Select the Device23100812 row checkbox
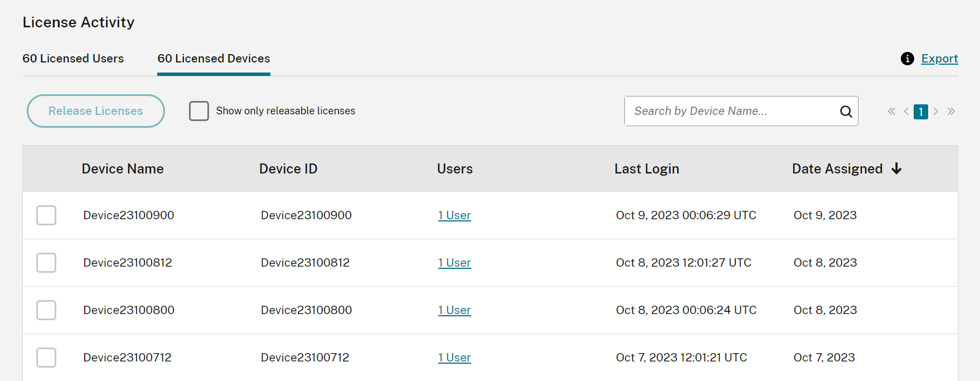 [x=46, y=263]
